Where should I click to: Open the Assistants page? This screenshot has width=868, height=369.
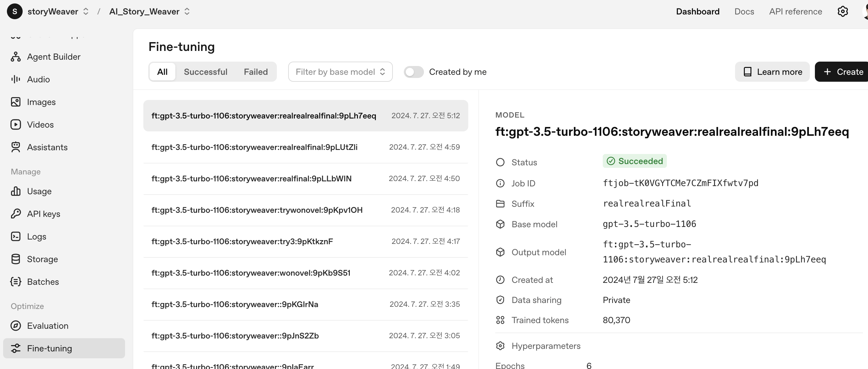coord(47,147)
